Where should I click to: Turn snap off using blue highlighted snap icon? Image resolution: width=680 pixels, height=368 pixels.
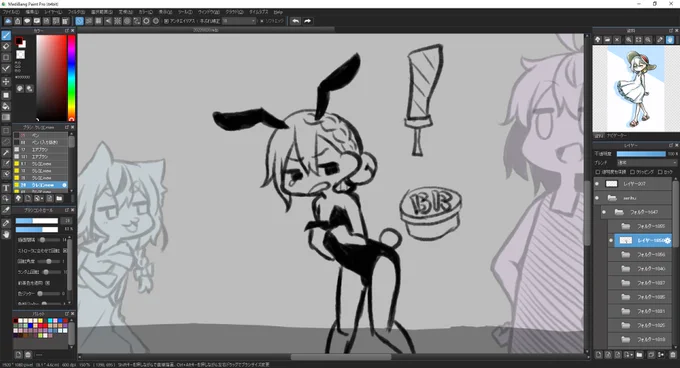[79, 21]
